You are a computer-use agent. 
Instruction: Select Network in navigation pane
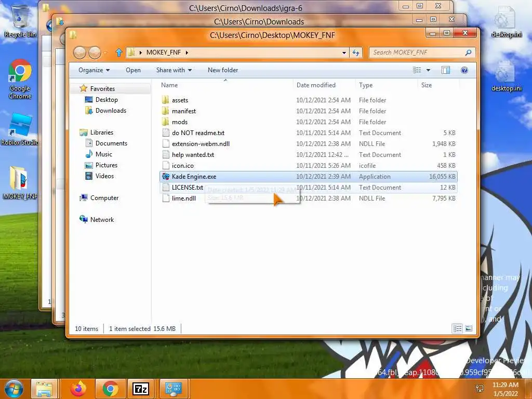pos(102,220)
